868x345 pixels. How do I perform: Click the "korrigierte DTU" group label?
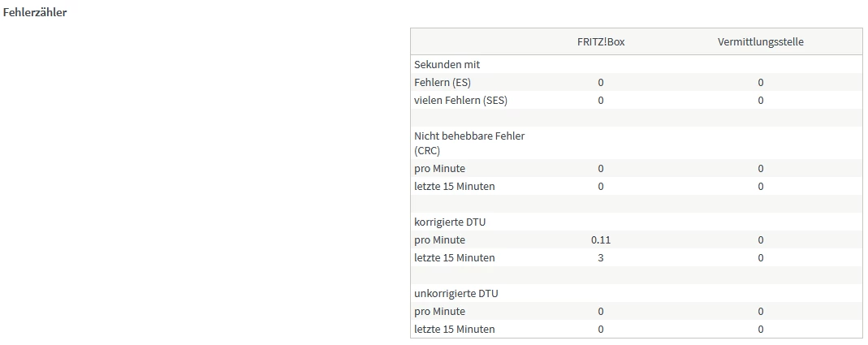[x=451, y=222]
